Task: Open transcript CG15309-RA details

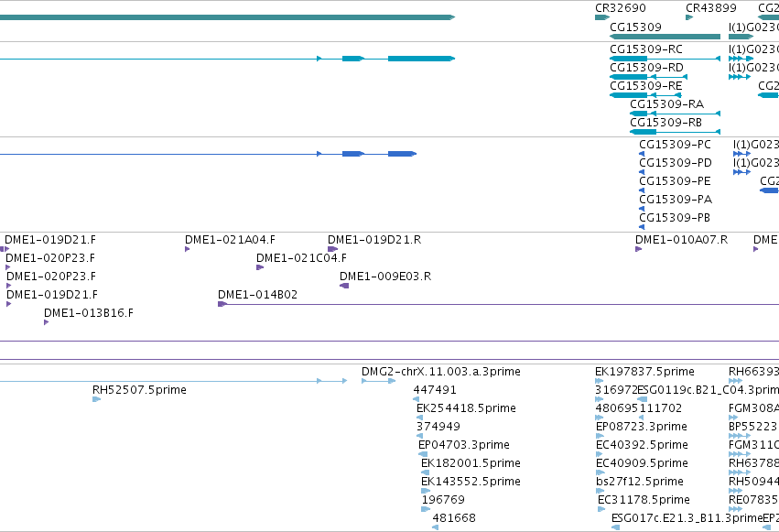Action: (666, 104)
